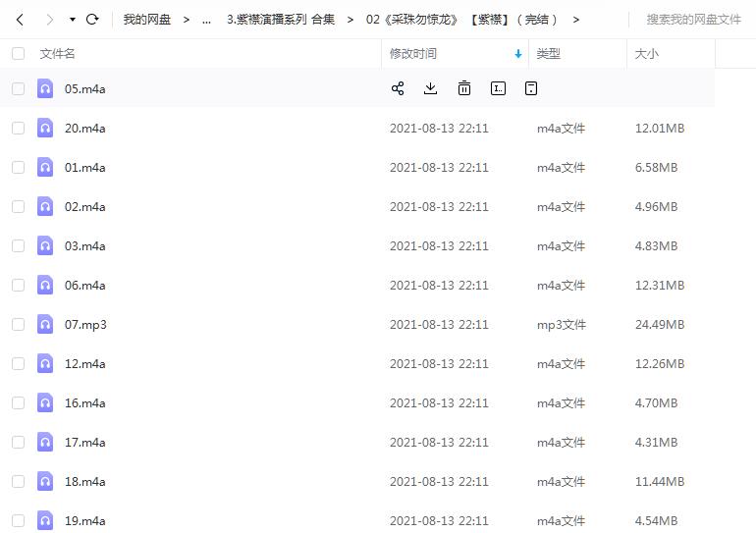Share the 05.m4a file
Screen dimensions: 756x533
point(398,88)
